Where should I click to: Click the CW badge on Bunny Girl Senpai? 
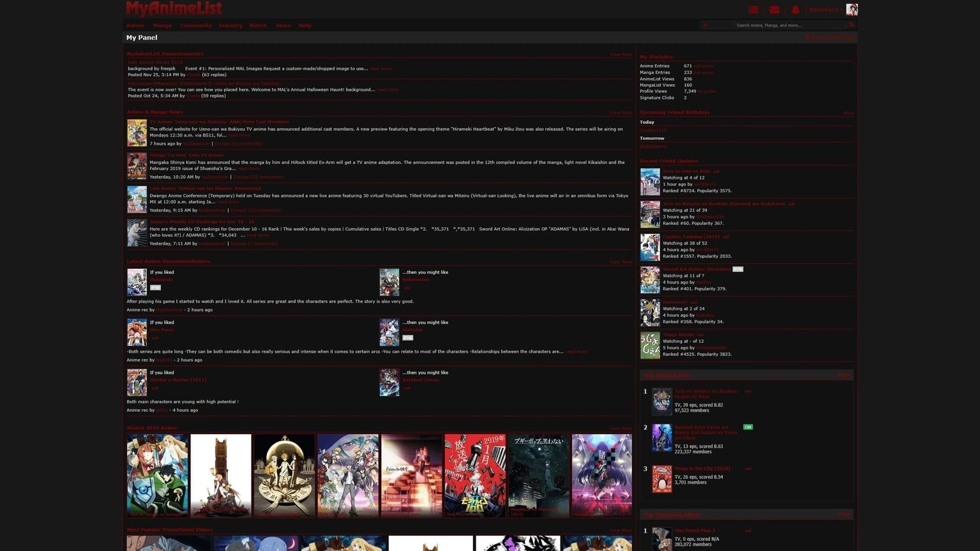748,427
